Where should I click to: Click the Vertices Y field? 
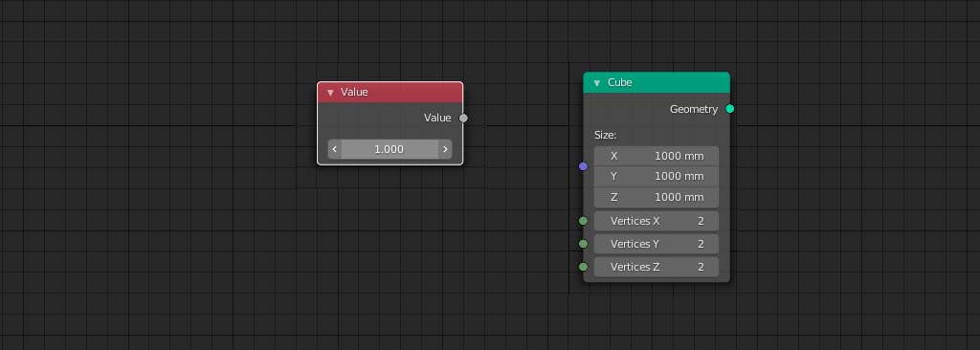tap(657, 244)
